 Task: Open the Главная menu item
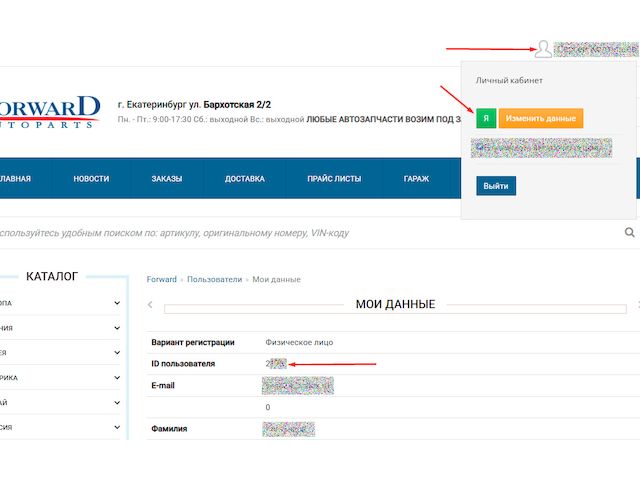pos(14,179)
